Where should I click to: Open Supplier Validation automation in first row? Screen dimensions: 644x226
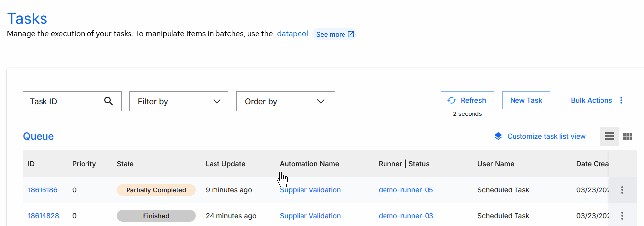310,190
